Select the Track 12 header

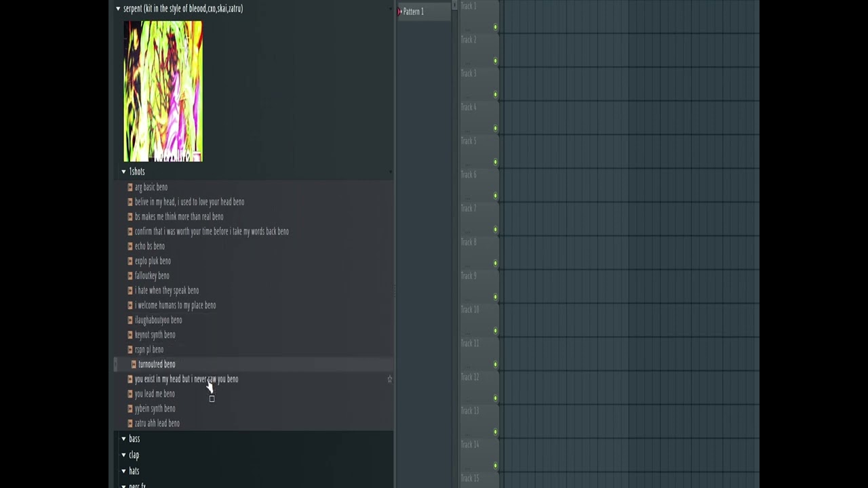click(x=479, y=388)
